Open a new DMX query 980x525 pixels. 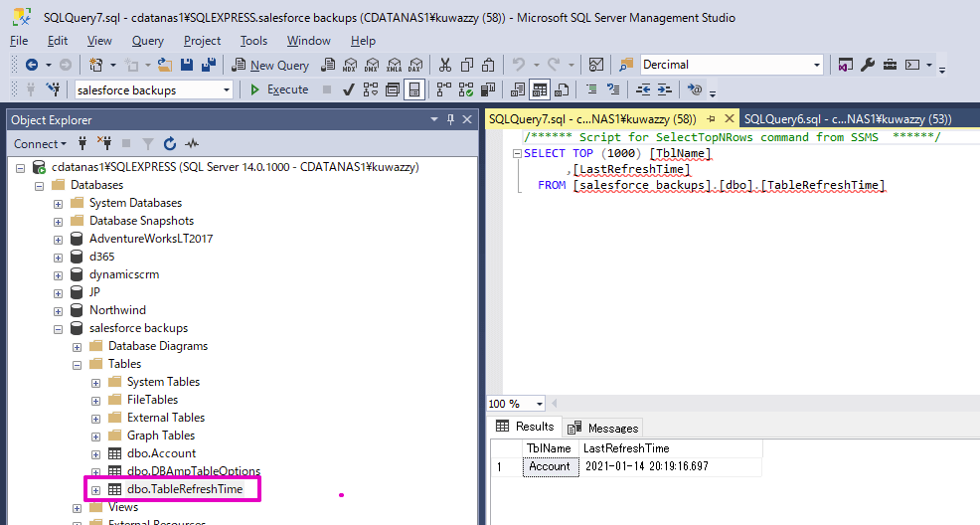372,65
